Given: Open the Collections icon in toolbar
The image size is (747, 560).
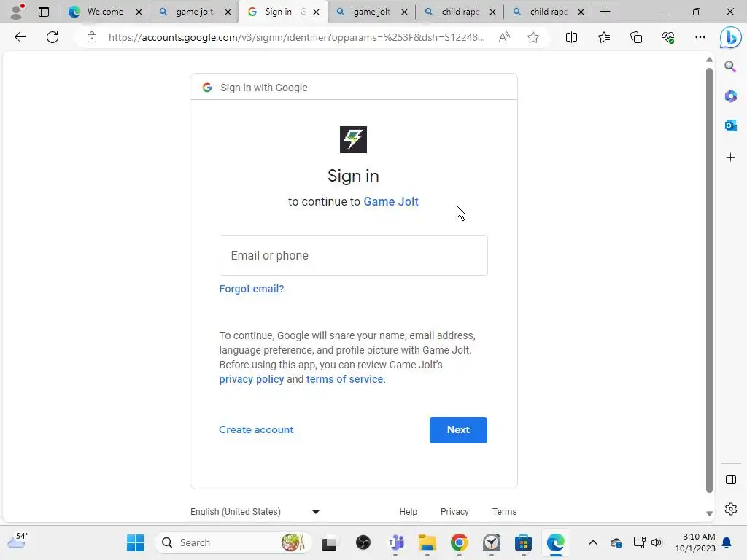Looking at the screenshot, I should [x=636, y=37].
